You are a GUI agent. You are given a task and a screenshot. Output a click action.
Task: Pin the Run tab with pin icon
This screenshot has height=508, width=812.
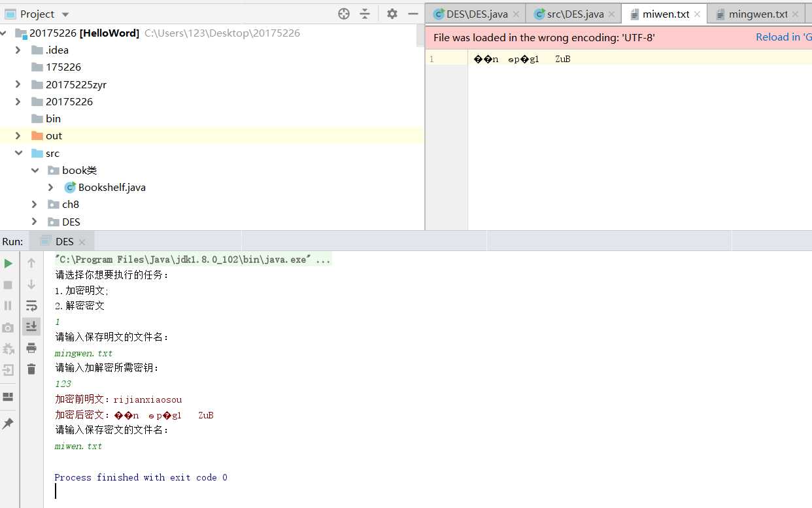pyautogui.click(x=8, y=424)
